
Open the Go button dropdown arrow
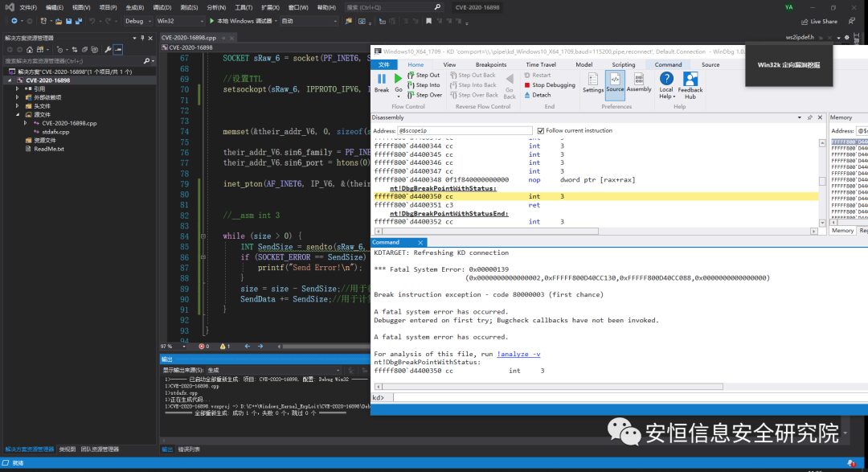point(398,96)
